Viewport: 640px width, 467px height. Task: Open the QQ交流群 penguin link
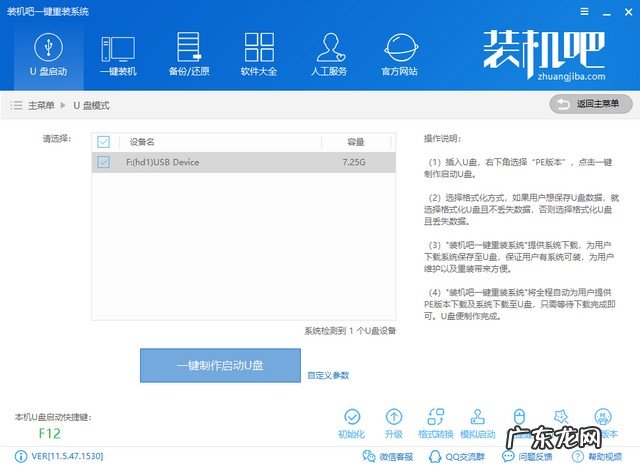pyautogui.click(x=456, y=456)
